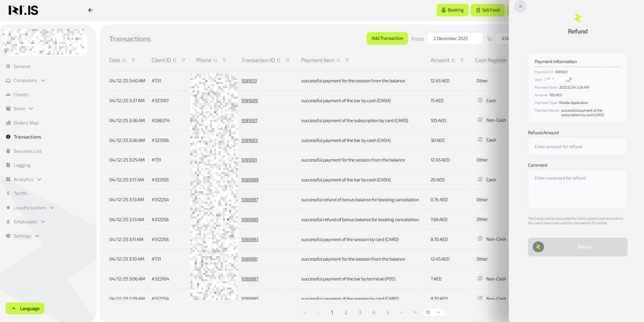Click the sort icon beside Client ID
This screenshot has width=644, height=322.
click(x=175, y=60)
